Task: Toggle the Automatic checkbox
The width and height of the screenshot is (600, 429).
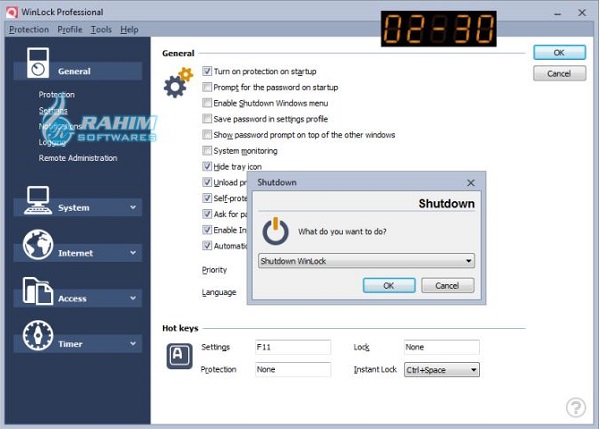Action: (207, 246)
